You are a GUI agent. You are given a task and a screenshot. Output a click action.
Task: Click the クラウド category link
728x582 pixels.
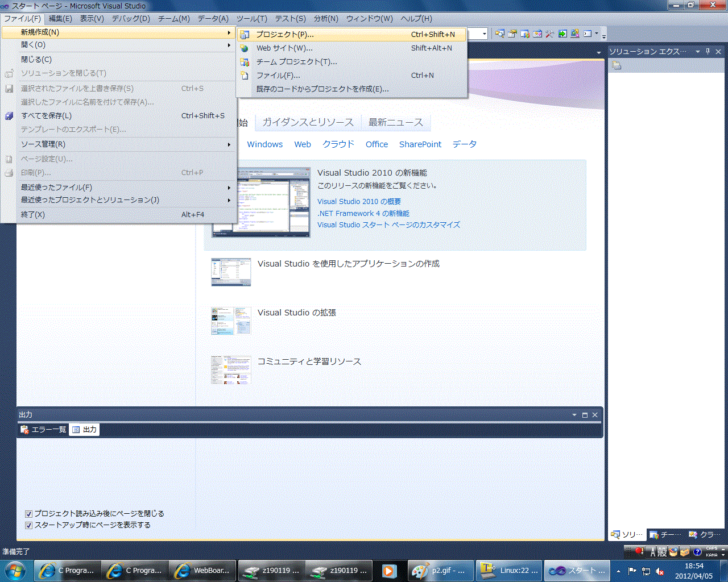(338, 144)
